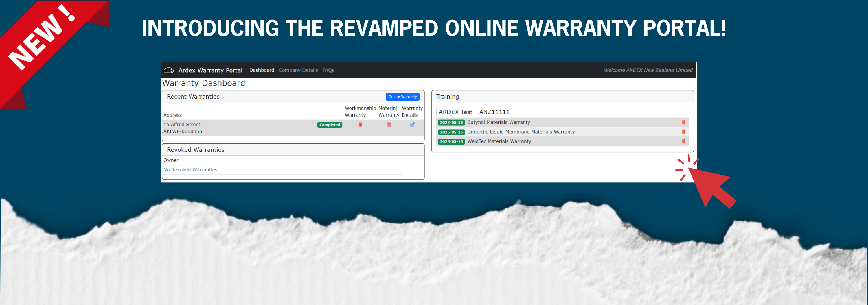The height and width of the screenshot is (305, 868).
Task: Click the ARDEX Test ANZ11111 training heading
Action: pos(474,112)
